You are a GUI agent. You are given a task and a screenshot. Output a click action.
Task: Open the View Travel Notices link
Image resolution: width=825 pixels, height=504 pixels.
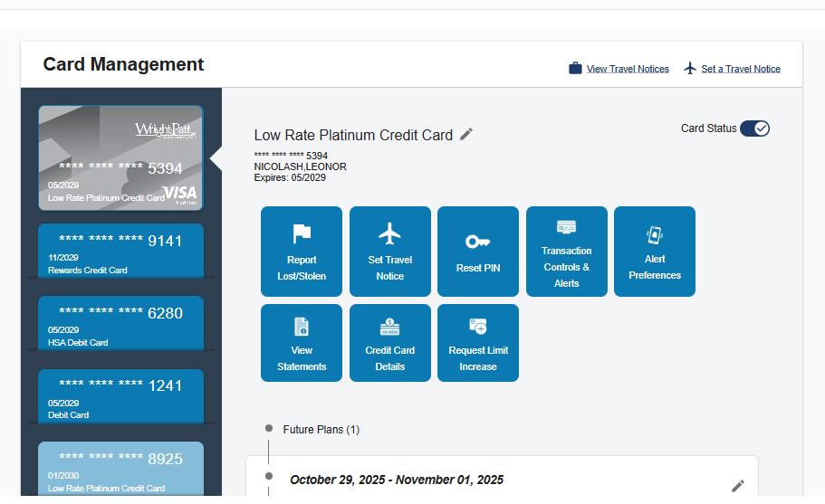[628, 69]
